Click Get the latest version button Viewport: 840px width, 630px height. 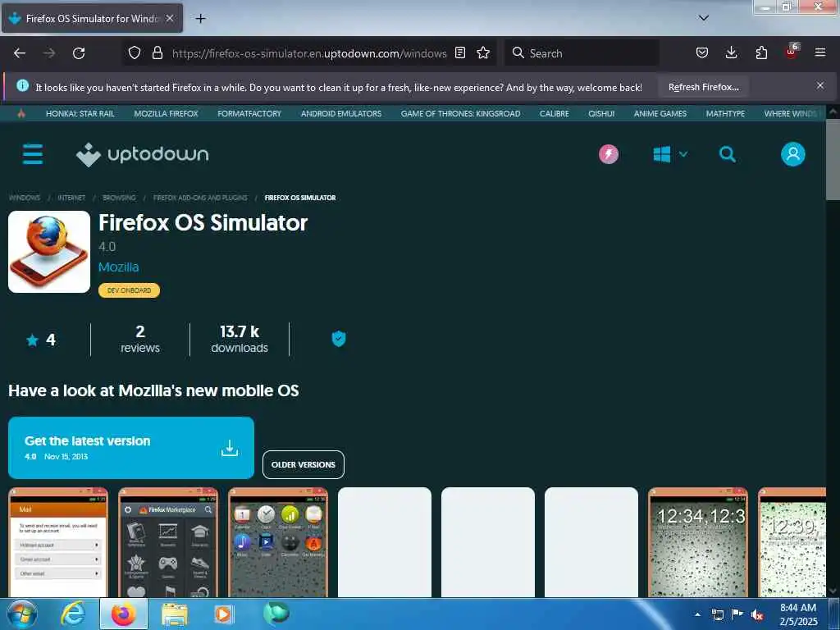coord(131,448)
